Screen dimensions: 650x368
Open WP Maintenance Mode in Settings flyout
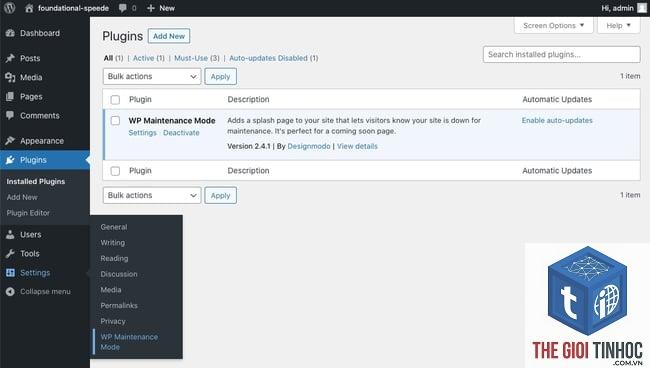tap(129, 342)
